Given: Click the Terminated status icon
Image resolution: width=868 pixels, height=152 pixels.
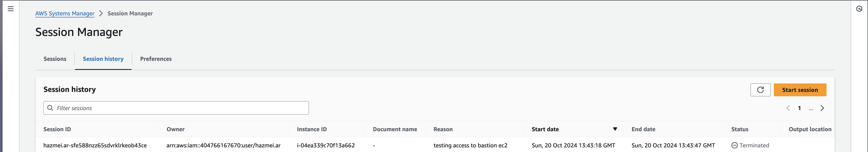Looking at the screenshot, I should 734,145.
